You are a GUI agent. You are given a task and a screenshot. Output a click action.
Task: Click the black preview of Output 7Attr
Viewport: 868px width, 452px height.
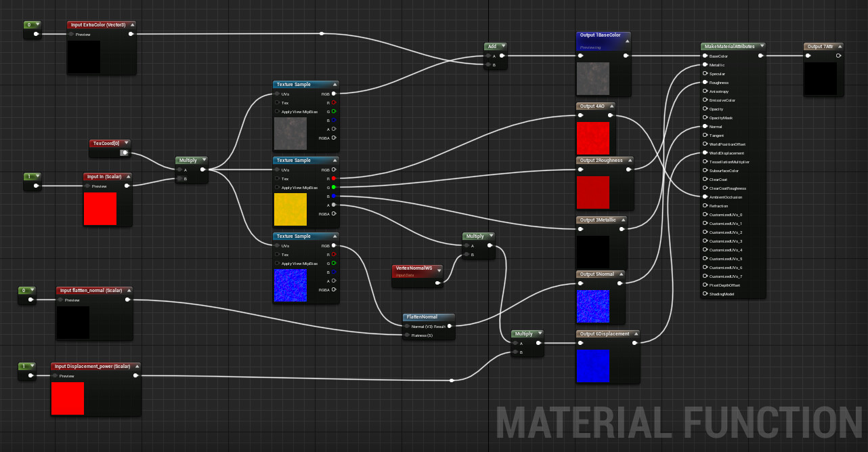tap(821, 79)
